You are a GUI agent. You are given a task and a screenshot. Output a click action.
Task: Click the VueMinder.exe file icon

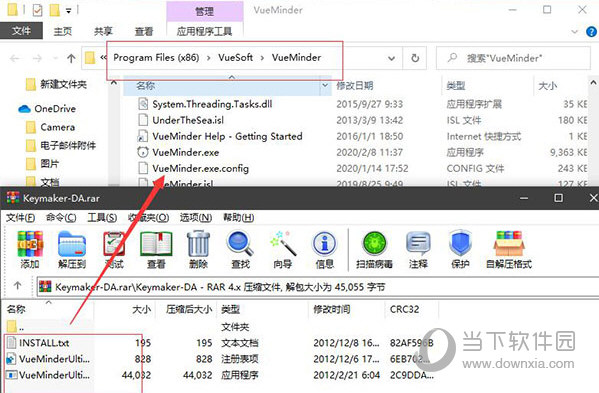(143, 152)
